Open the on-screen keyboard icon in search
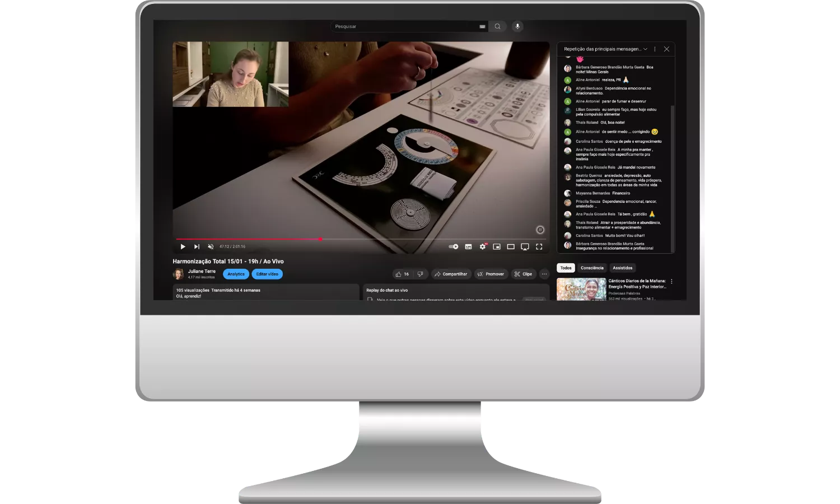Screen dimensions: 840x504 coord(482,26)
